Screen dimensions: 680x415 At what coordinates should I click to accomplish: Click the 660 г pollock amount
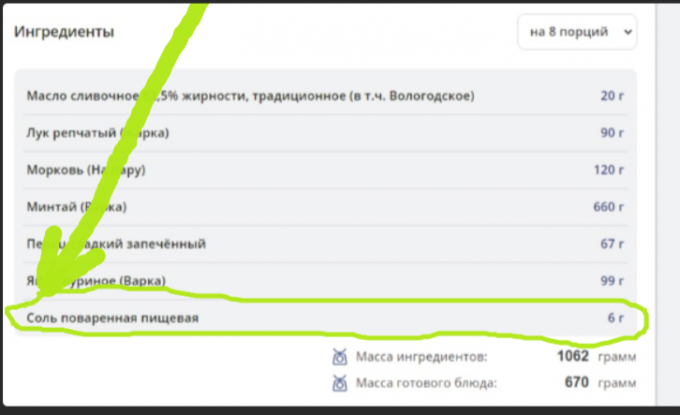(x=608, y=207)
